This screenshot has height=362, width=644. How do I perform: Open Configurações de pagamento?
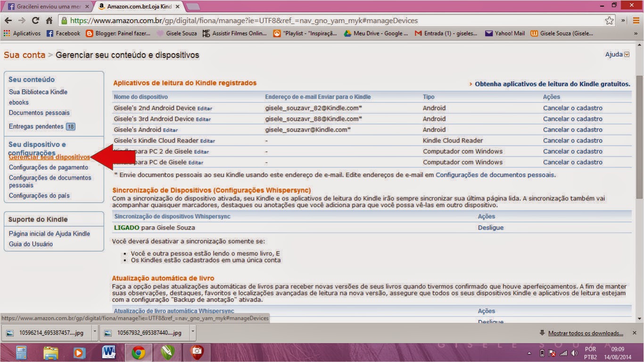[x=49, y=167]
